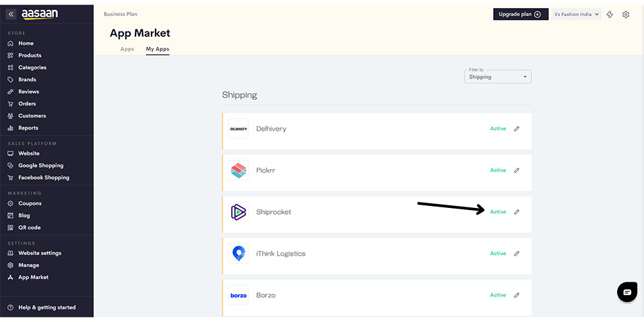Click the plus icon in Upgrade plan
This screenshot has width=644, height=322.
(x=537, y=14)
